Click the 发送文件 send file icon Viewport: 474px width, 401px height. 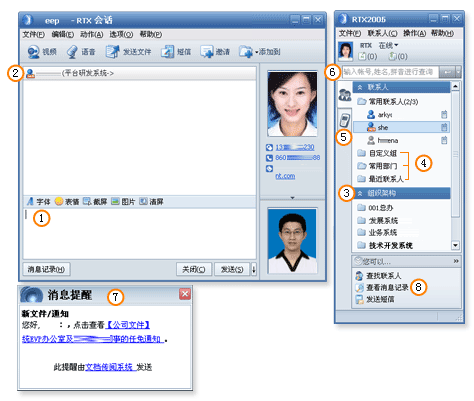(112, 52)
